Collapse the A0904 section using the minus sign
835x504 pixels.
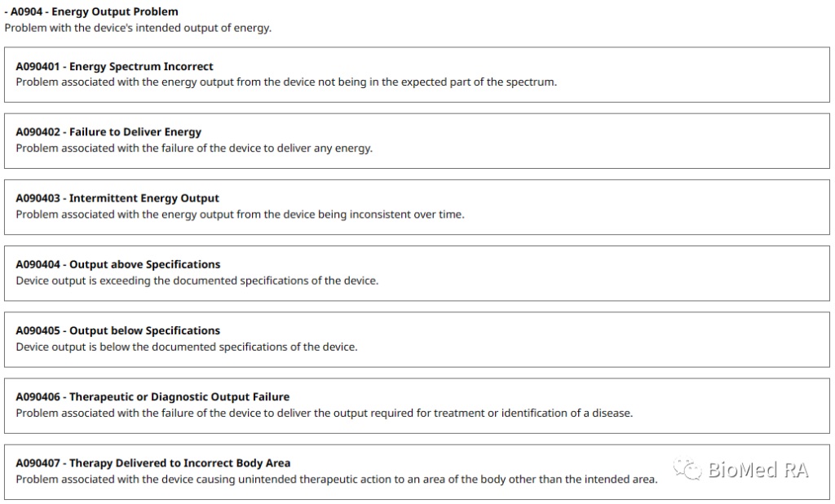pyautogui.click(x=7, y=12)
